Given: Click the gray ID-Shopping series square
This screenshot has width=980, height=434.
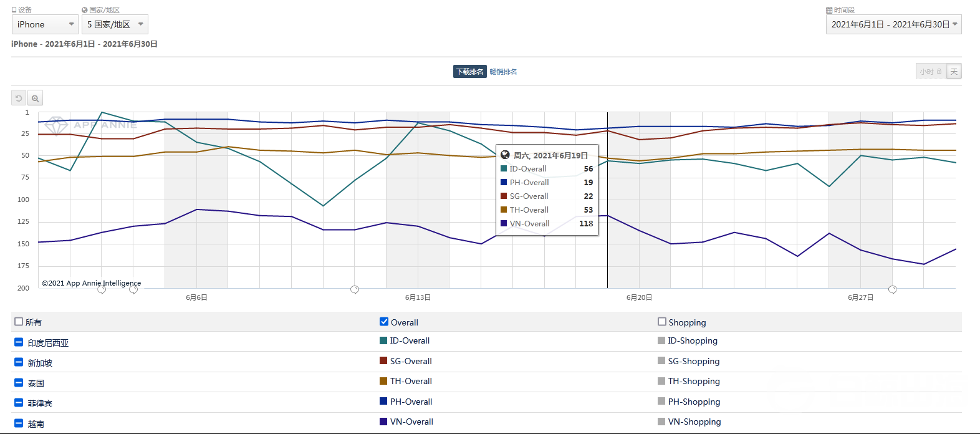Looking at the screenshot, I should pos(661,341).
